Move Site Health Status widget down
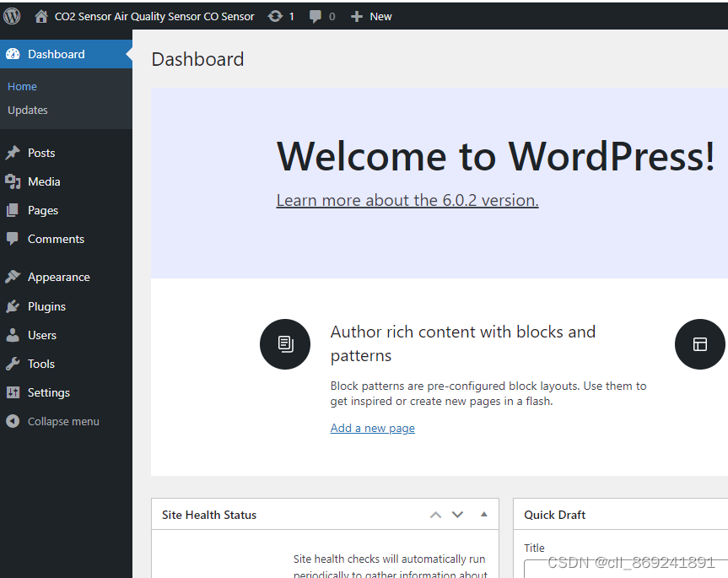Screen dimensions: 728x578 (458, 515)
